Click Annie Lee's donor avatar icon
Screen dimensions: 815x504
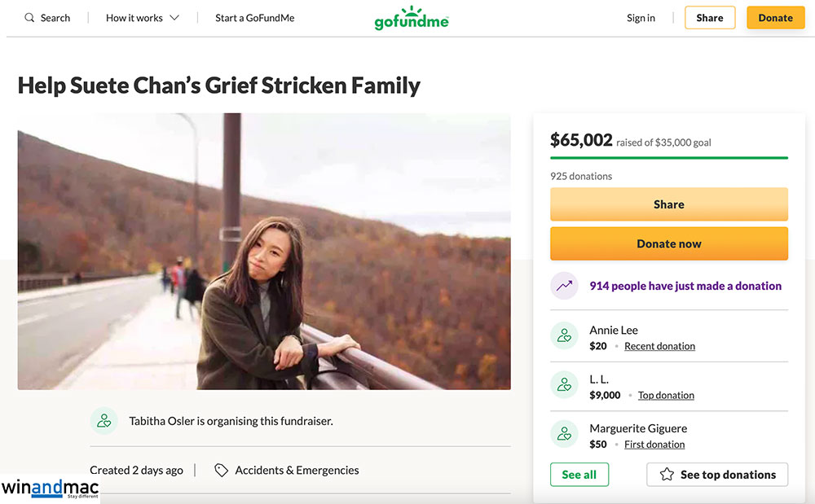(564, 336)
